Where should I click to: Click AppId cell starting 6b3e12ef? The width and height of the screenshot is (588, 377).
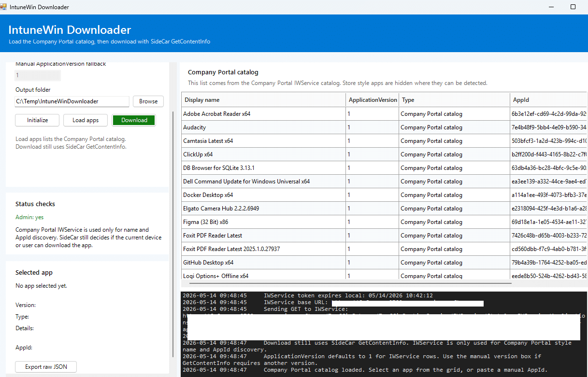point(549,114)
